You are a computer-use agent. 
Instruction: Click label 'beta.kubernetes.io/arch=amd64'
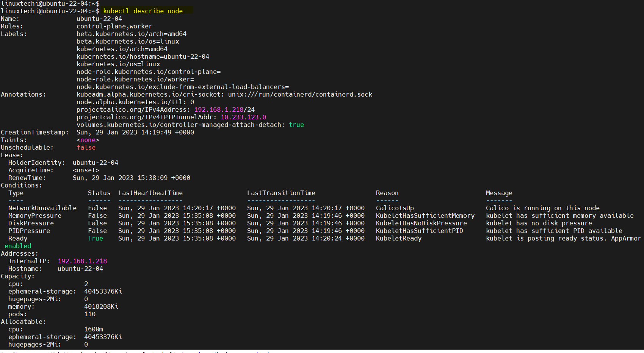[x=132, y=34]
